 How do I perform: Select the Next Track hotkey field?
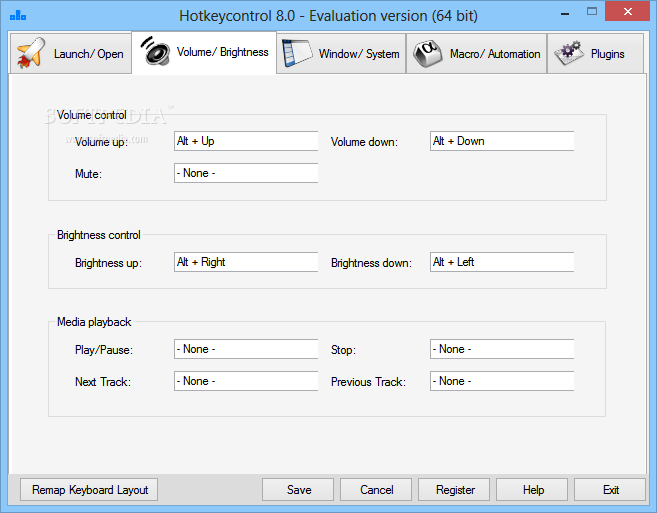(246, 381)
